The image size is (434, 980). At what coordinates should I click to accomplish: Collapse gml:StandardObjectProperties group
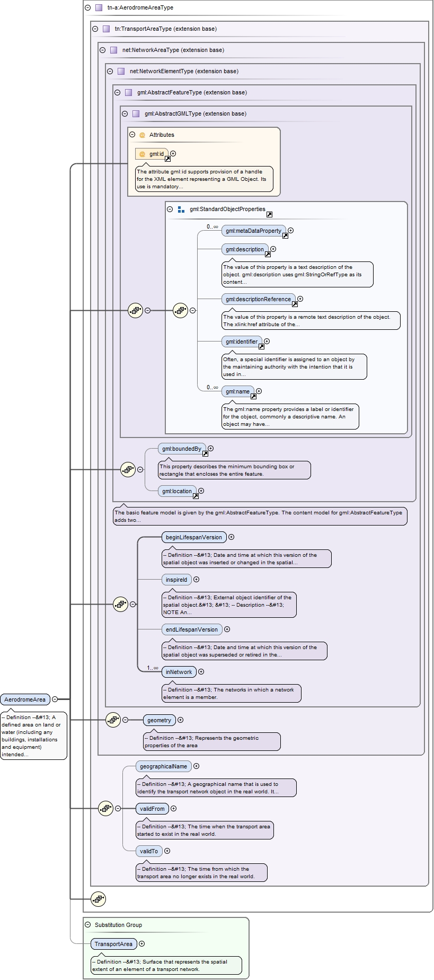pyautogui.click(x=170, y=209)
